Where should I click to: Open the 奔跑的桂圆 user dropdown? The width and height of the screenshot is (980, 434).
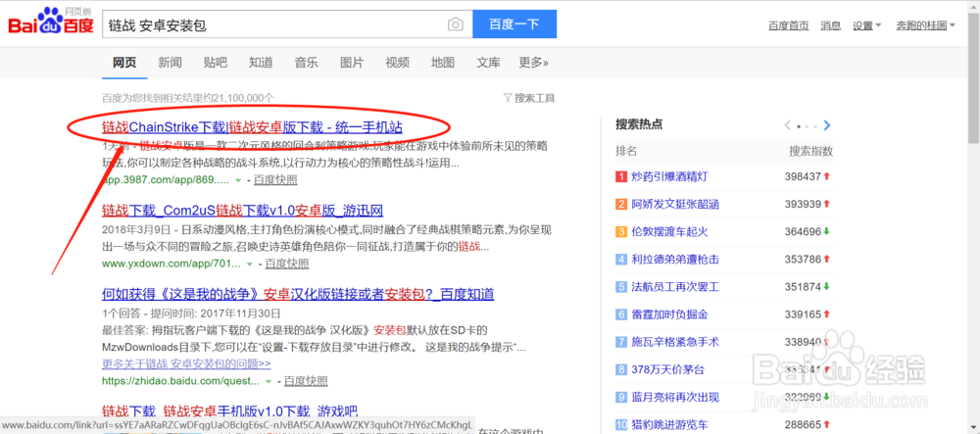926,25
